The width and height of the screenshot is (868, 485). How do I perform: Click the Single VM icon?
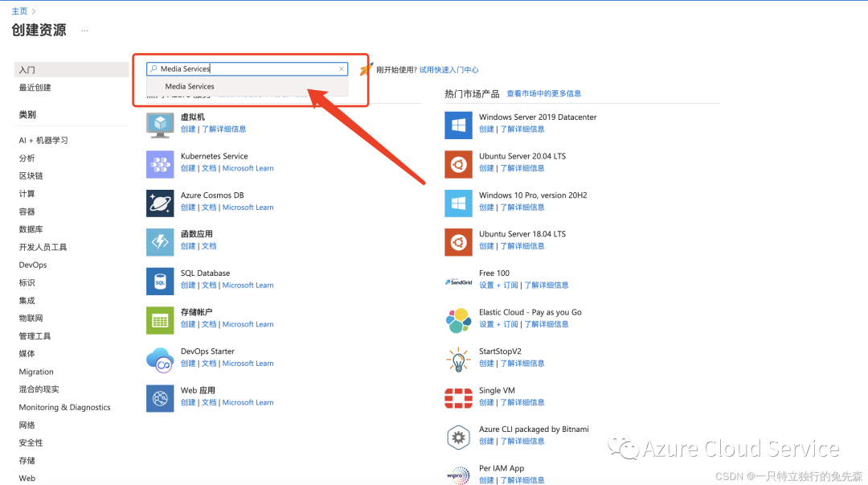click(458, 398)
